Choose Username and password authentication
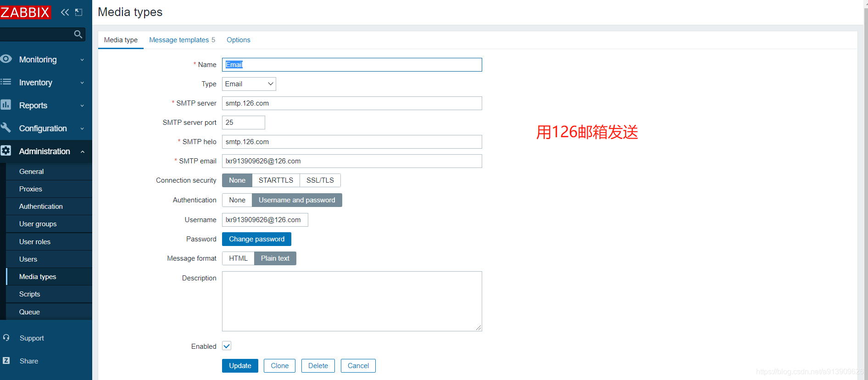868x380 pixels. coord(297,200)
